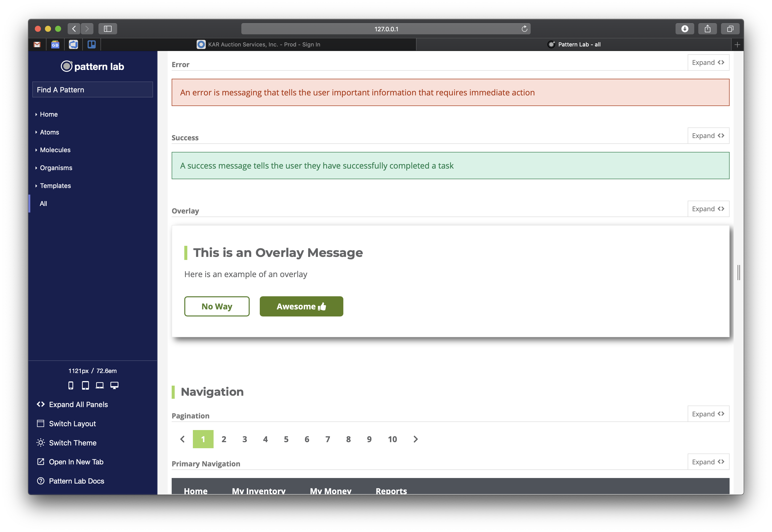Switch to Pattern Lab - all tab
Screen dimensions: 772x532
574,44
